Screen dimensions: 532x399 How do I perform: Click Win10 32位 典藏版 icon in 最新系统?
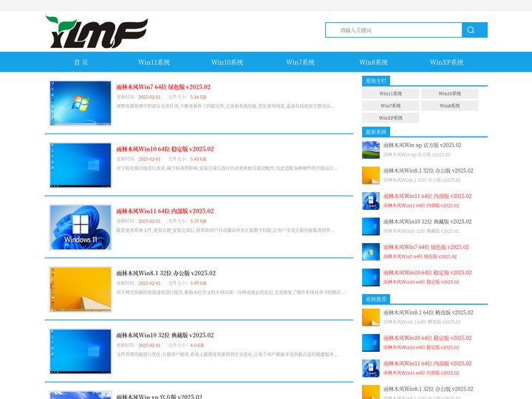371,226
